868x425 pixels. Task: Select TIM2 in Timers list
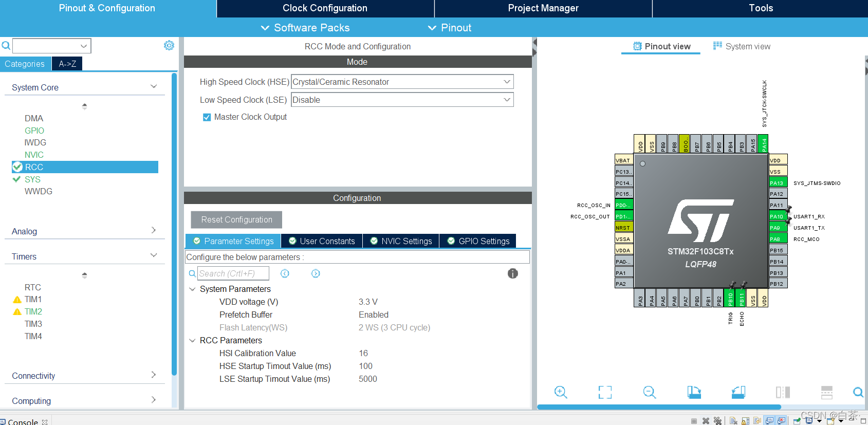[x=33, y=311]
